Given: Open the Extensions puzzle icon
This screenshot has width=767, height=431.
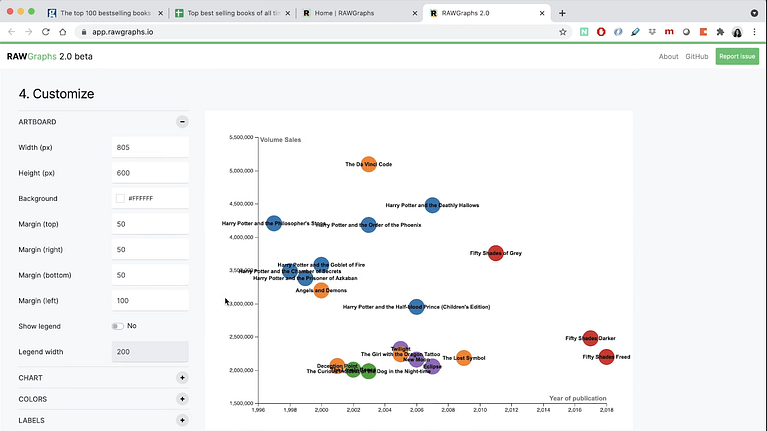Looking at the screenshot, I should coord(720,32).
